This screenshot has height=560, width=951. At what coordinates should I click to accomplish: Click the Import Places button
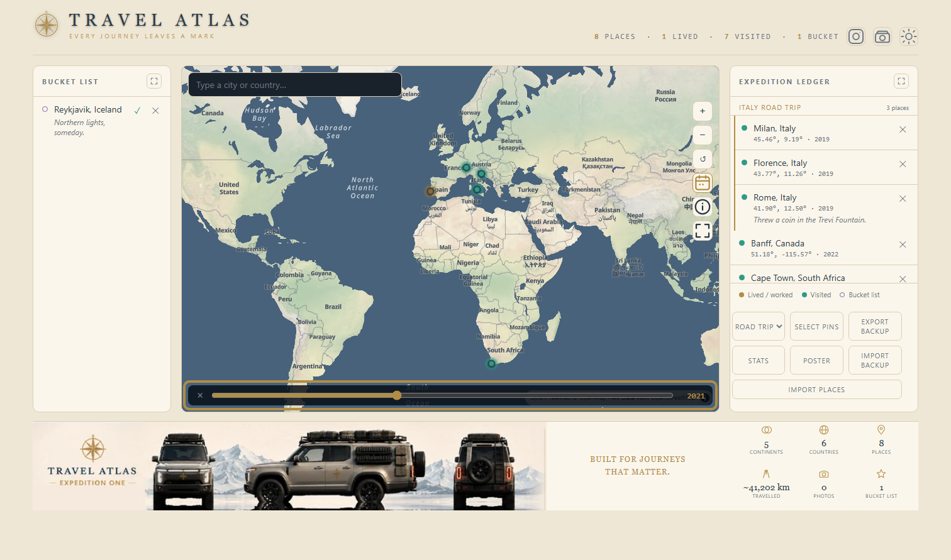(x=816, y=389)
